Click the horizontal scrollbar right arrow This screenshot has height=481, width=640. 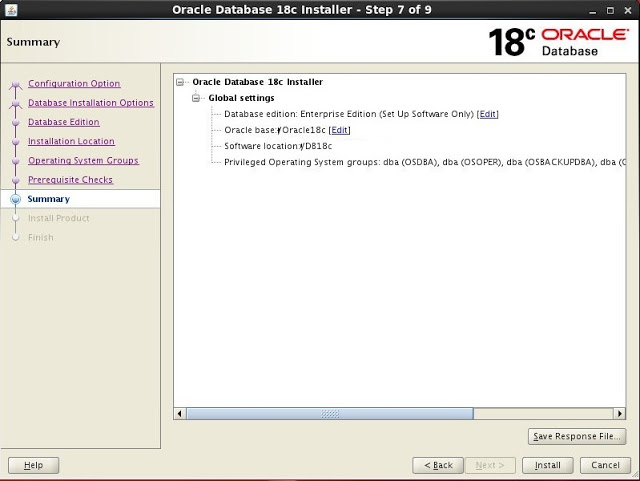619,413
